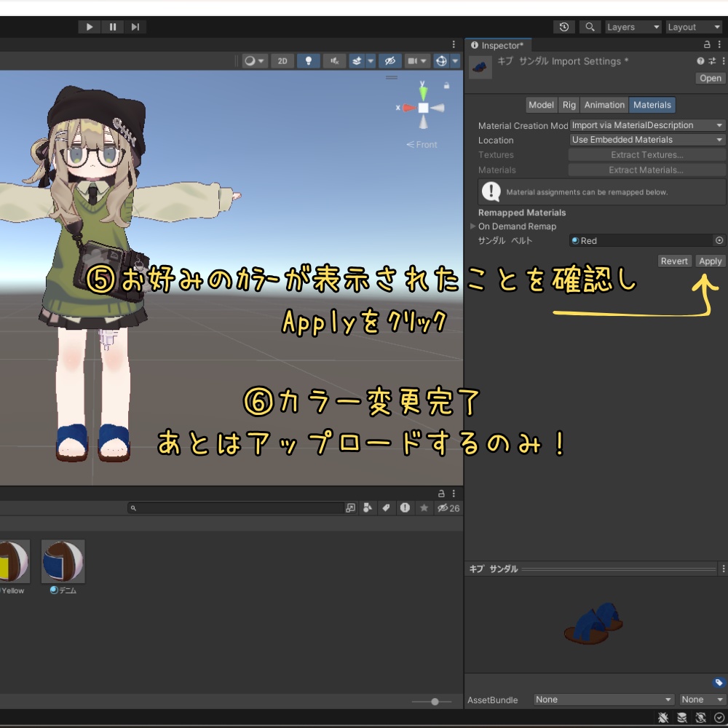Click the scene camera icon in the toolbar
The image size is (728, 728).
(x=412, y=60)
